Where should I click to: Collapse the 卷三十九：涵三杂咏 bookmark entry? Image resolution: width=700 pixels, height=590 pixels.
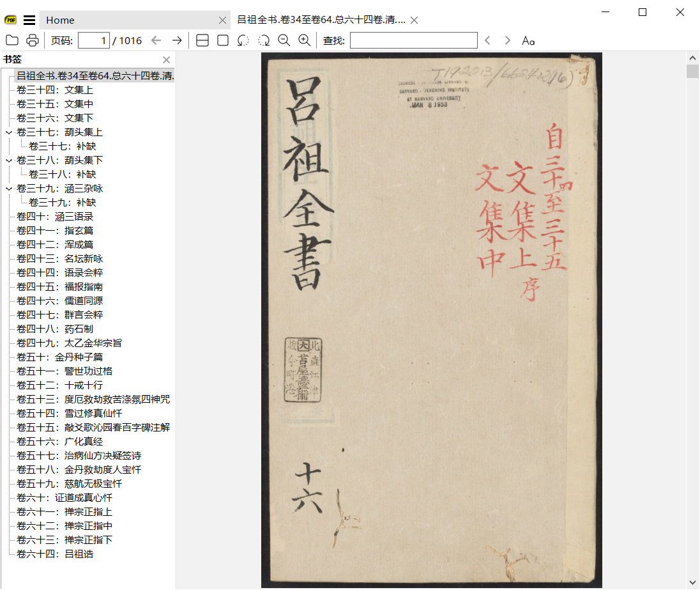coord(8,188)
